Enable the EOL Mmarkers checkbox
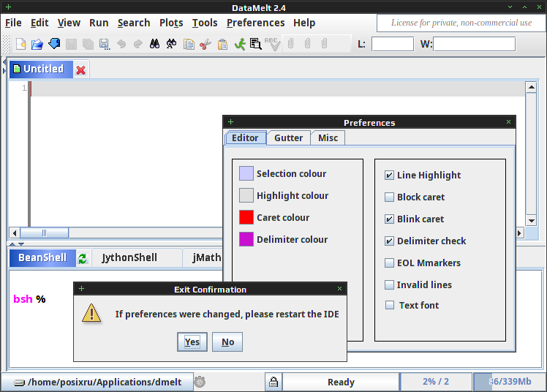 (389, 263)
